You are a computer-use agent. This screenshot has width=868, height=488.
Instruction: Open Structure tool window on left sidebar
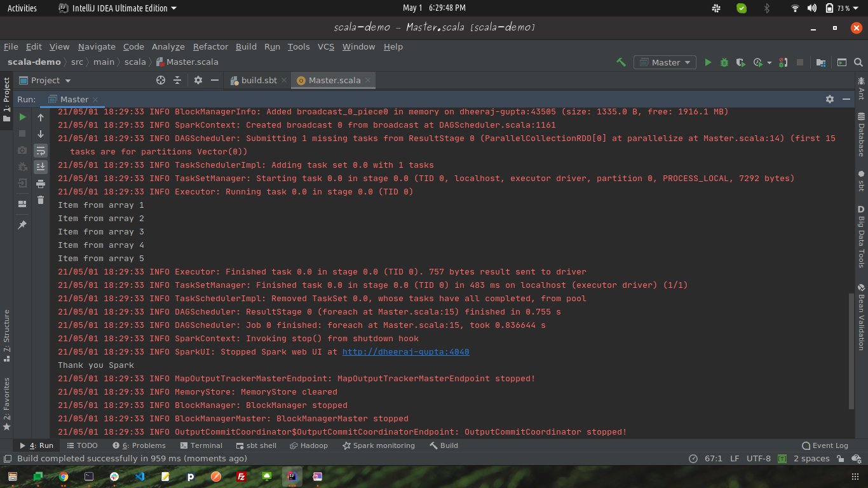click(x=6, y=335)
